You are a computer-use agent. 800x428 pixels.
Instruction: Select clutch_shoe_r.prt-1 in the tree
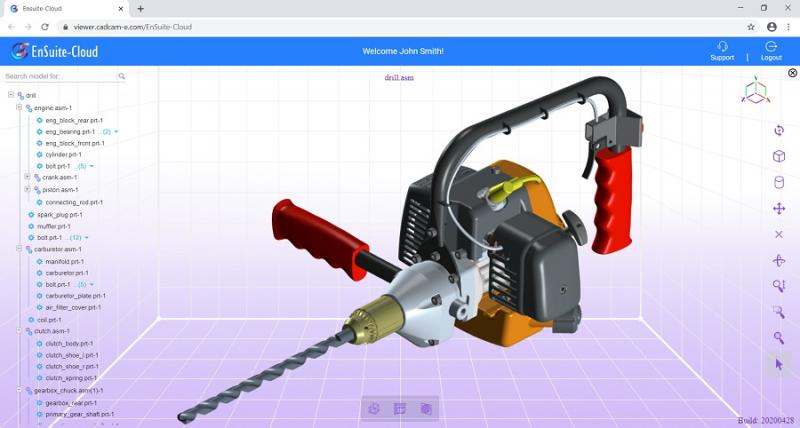(x=72, y=366)
